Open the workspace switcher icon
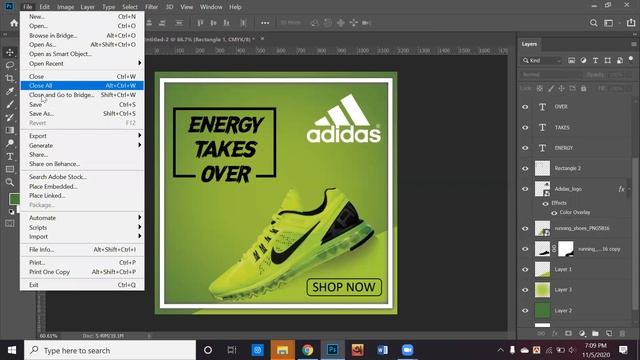The height and width of the screenshot is (360, 640). [609, 23]
